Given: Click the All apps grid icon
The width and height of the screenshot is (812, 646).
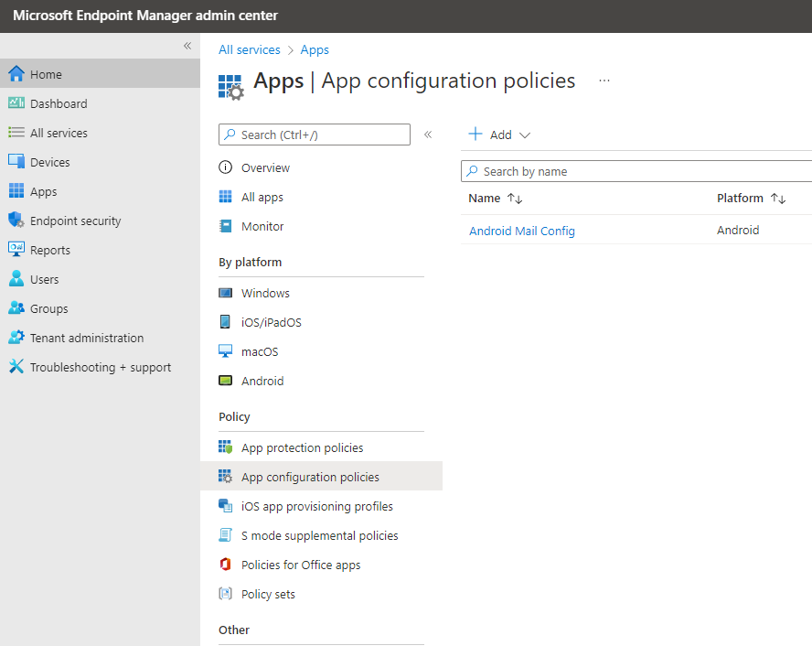Looking at the screenshot, I should (x=225, y=197).
